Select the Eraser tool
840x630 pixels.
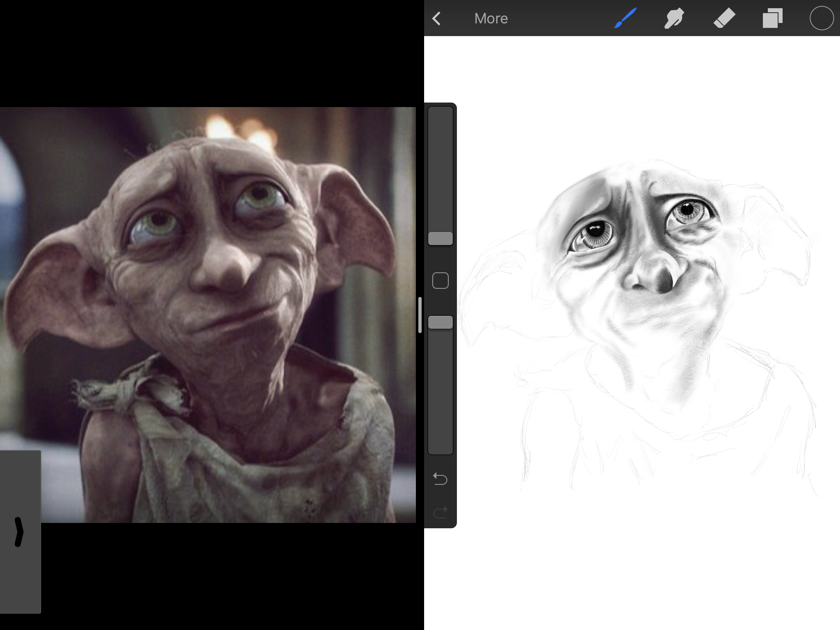coord(724,19)
